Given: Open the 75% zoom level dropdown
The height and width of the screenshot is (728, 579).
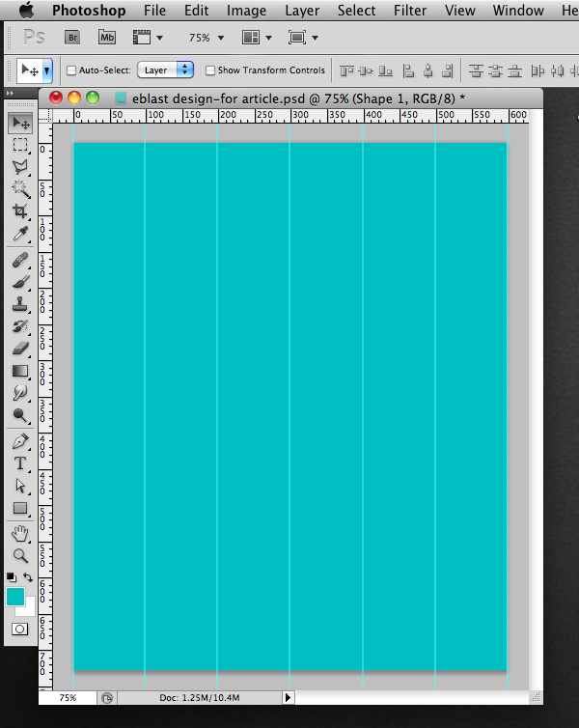Looking at the screenshot, I should pos(207,38).
